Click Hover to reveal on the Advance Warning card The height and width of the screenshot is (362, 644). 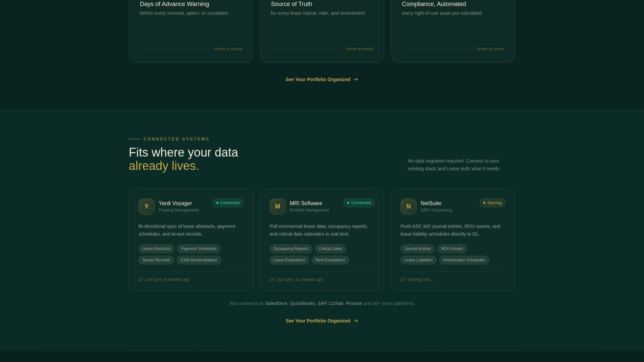click(228, 49)
